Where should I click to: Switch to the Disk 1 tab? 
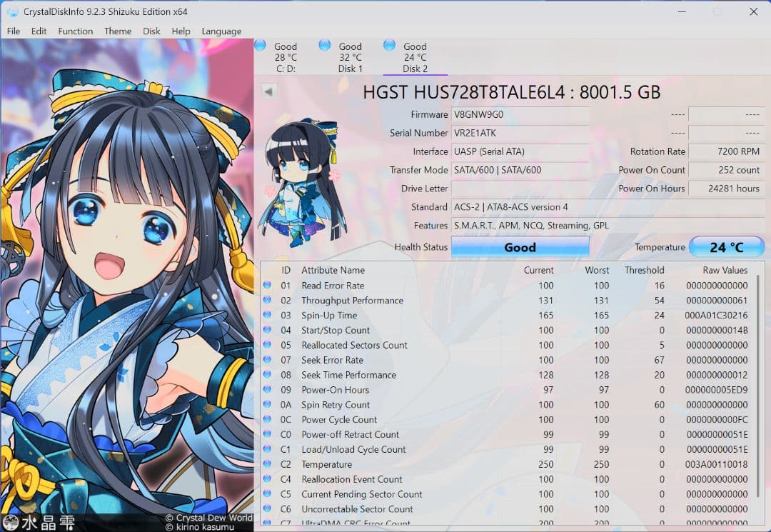pos(350,57)
